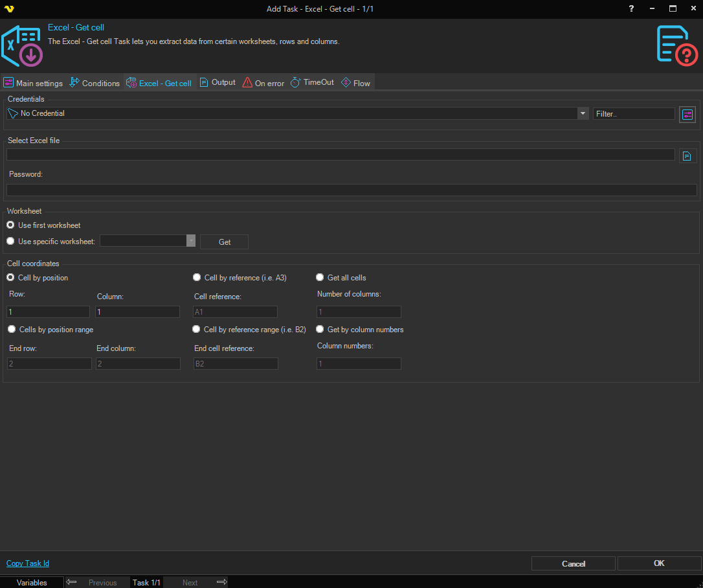Open the credentials manager icon button
This screenshot has height=588, width=703.
[687, 115]
